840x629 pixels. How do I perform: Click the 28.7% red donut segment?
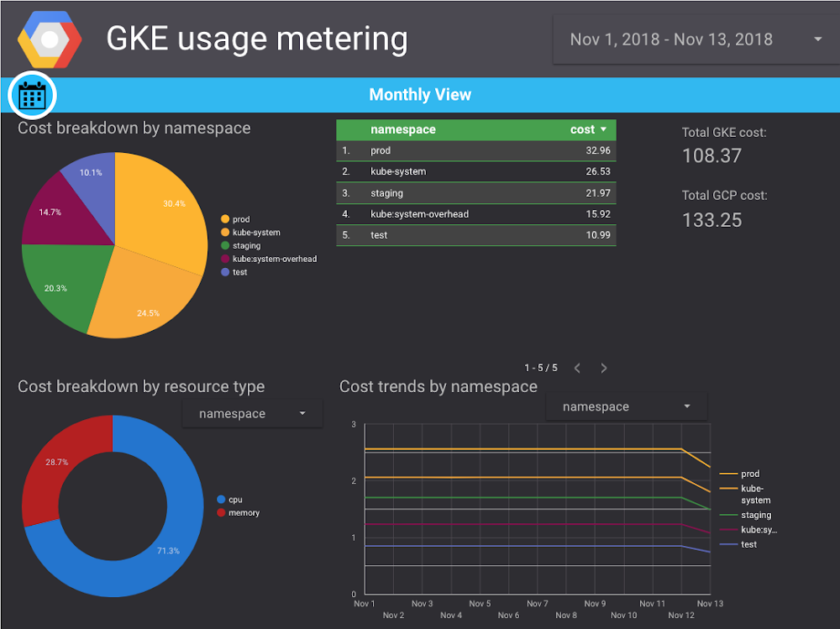tap(56, 464)
